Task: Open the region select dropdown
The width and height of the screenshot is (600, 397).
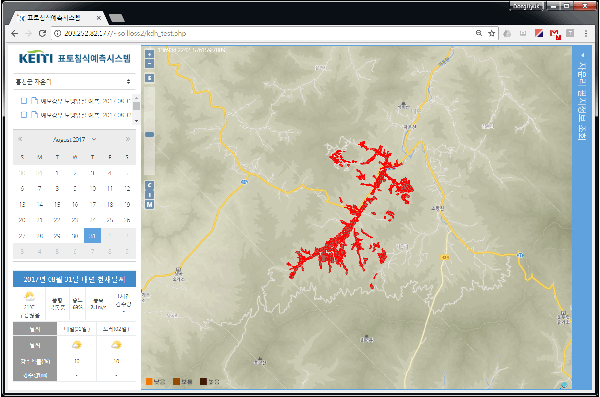Action: [x=74, y=82]
